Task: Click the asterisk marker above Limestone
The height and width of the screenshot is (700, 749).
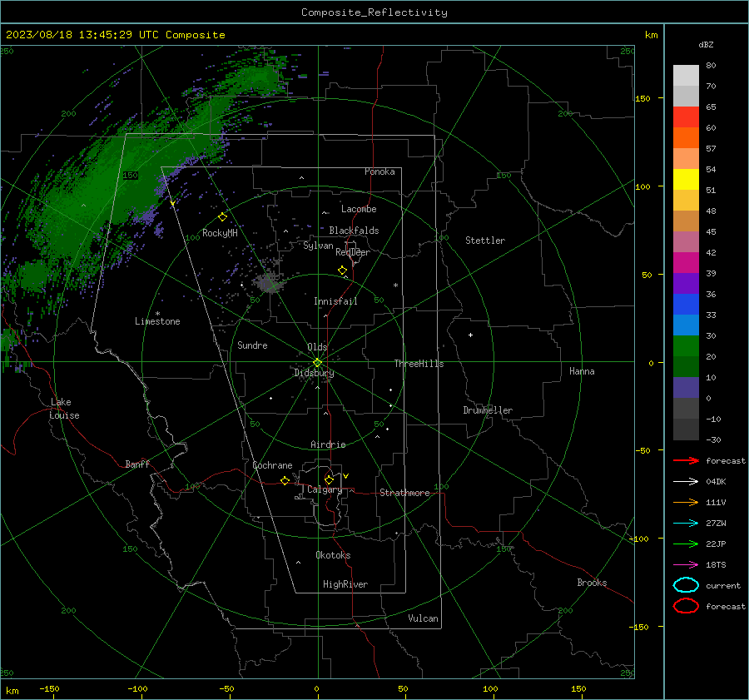Action: point(157,314)
